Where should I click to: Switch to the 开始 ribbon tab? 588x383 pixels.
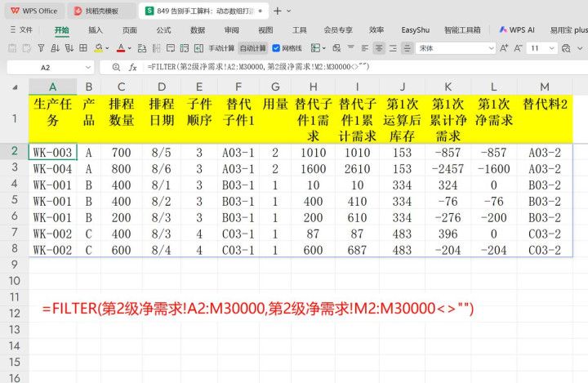[x=61, y=30]
